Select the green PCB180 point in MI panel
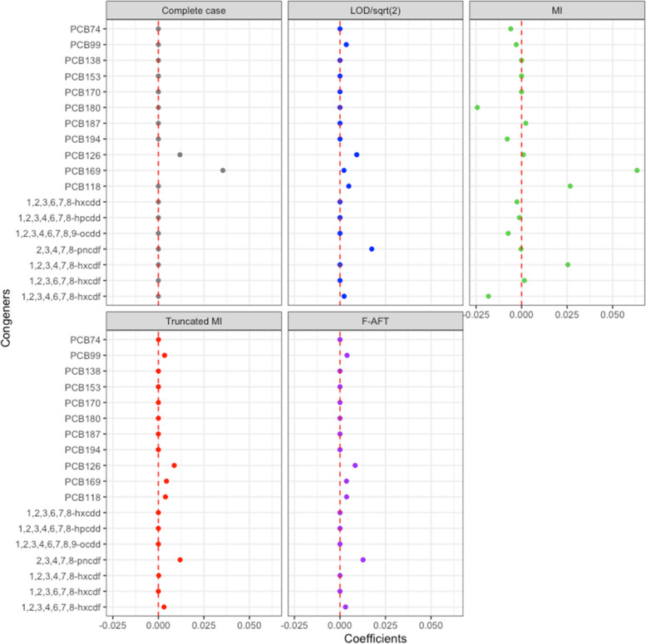The width and height of the screenshot is (646, 644). pos(477,107)
